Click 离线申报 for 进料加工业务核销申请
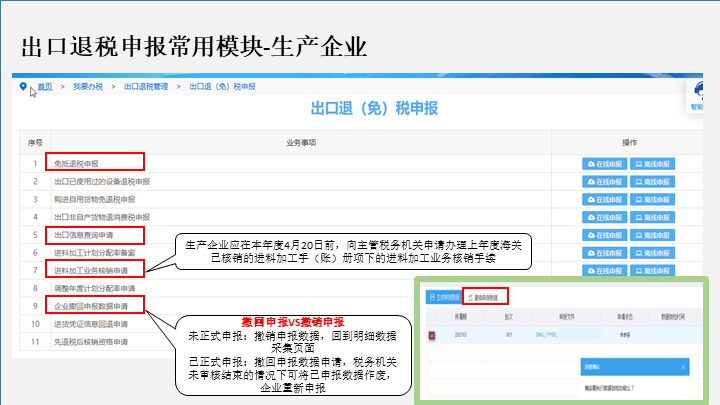 pos(652,271)
